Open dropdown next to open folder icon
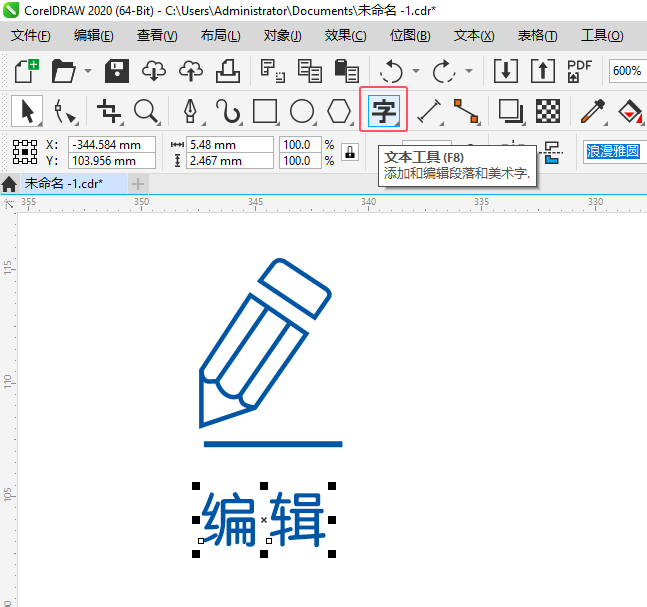The height and width of the screenshot is (607, 647). coord(87,71)
